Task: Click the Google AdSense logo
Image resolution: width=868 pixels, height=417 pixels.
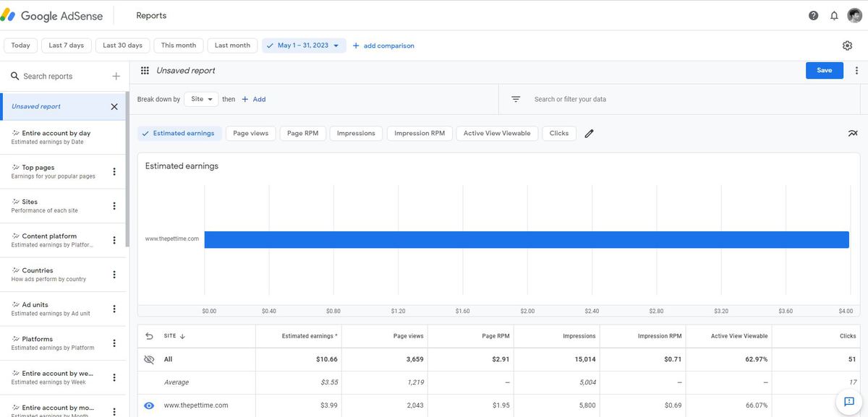Action: pyautogui.click(x=52, y=15)
